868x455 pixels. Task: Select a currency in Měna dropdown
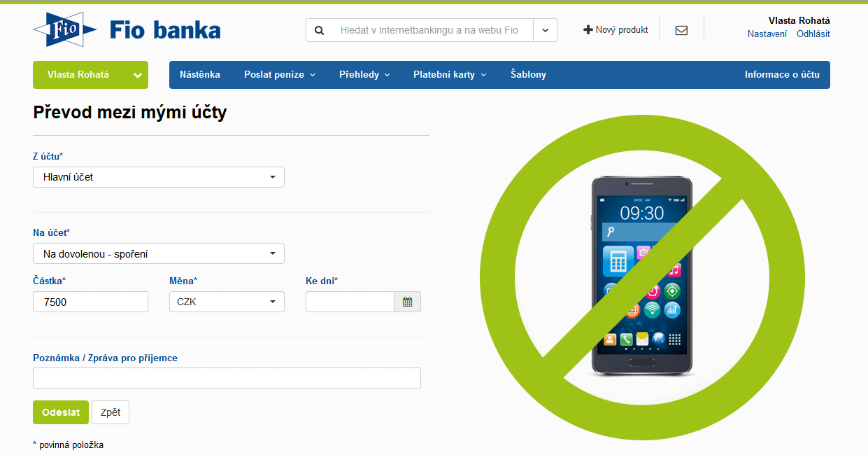tap(227, 302)
